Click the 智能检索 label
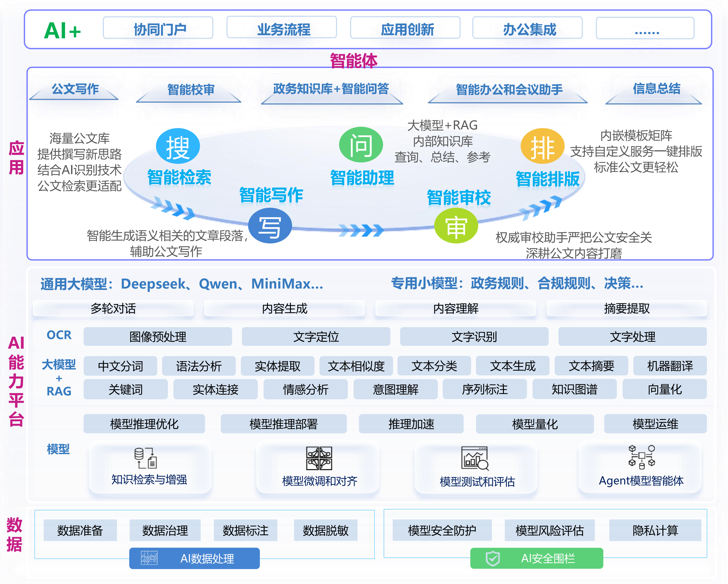The image size is (728, 584). click(179, 178)
